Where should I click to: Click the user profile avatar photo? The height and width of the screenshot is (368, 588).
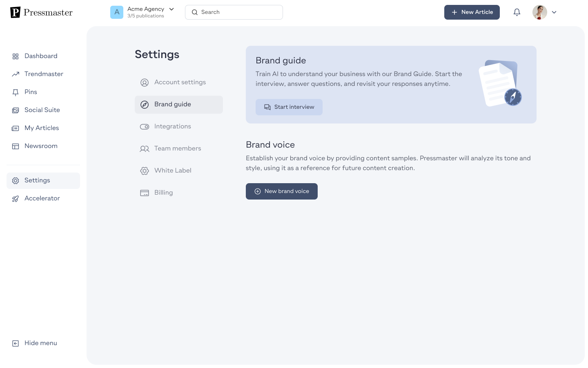(540, 12)
